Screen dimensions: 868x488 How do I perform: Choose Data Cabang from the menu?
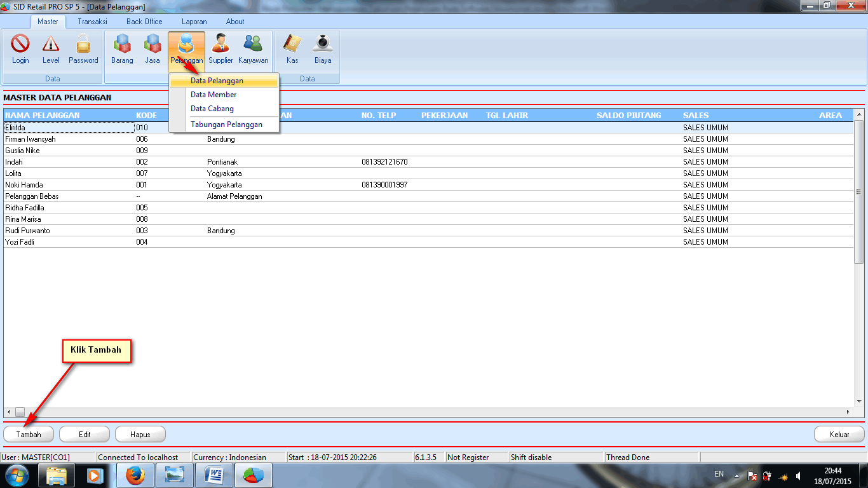click(224, 109)
